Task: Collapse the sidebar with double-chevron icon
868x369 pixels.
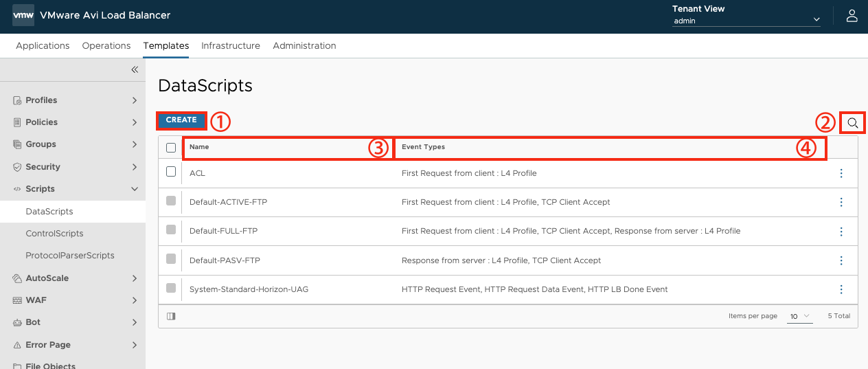Action: (x=135, y=69)
